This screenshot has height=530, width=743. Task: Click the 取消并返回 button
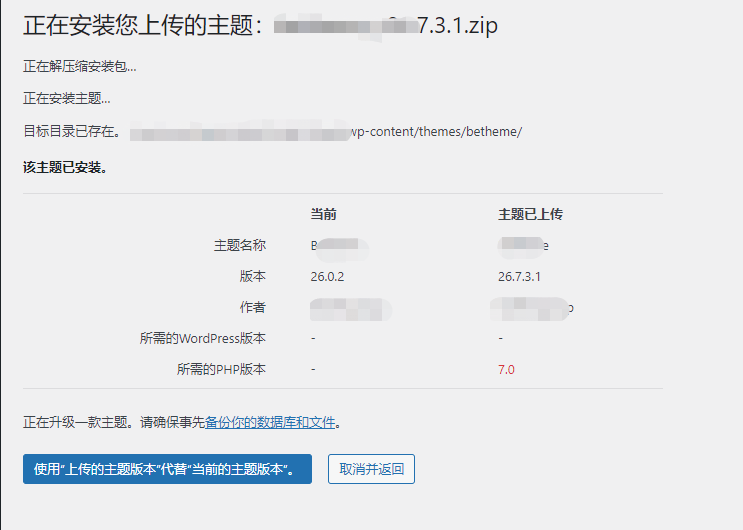pos(372,469)
